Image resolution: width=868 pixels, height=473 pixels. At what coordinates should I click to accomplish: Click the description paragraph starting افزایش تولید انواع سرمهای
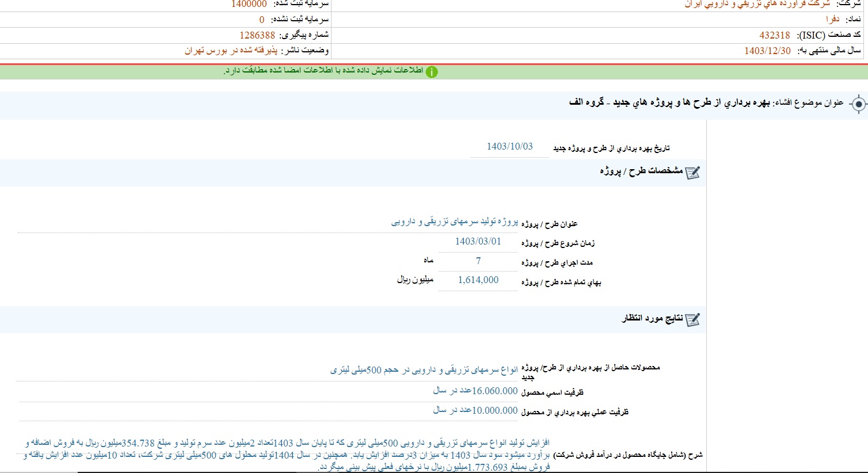[287, 455]
